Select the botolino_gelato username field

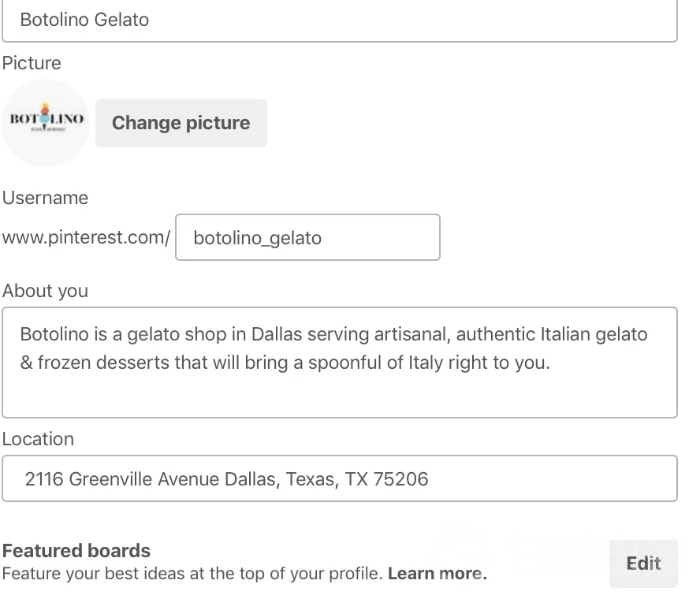[307, 237]
